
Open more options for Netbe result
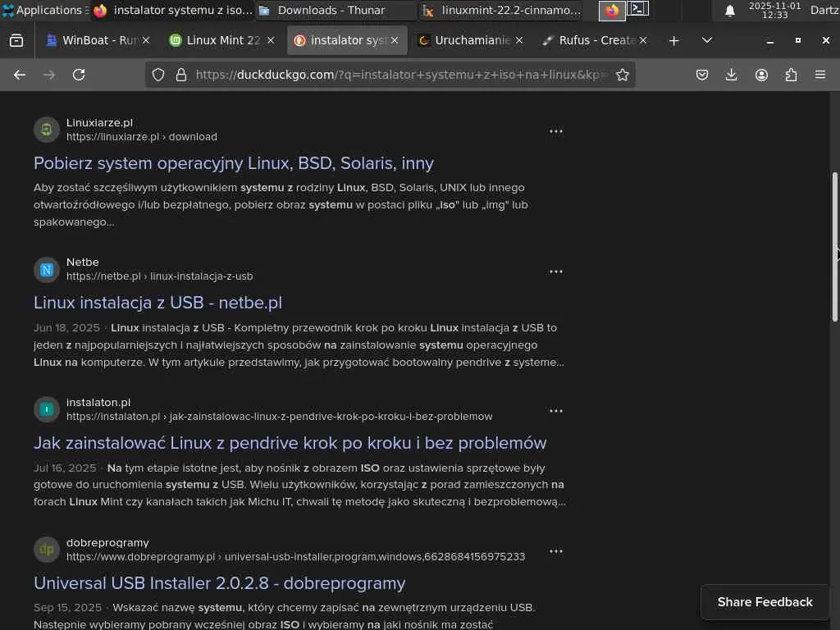pyautogui.click(x=556, y=272)
